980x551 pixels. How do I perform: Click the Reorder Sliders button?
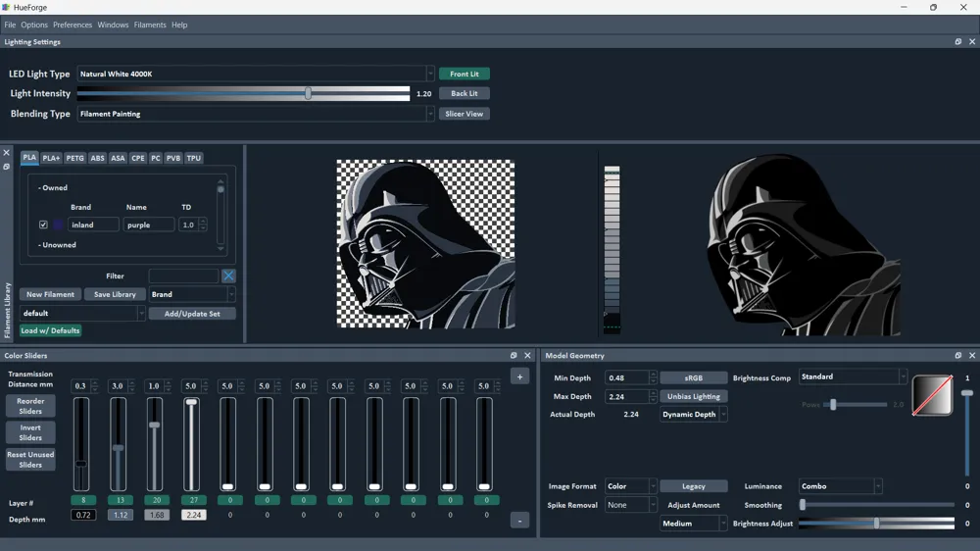coord(30,406)
